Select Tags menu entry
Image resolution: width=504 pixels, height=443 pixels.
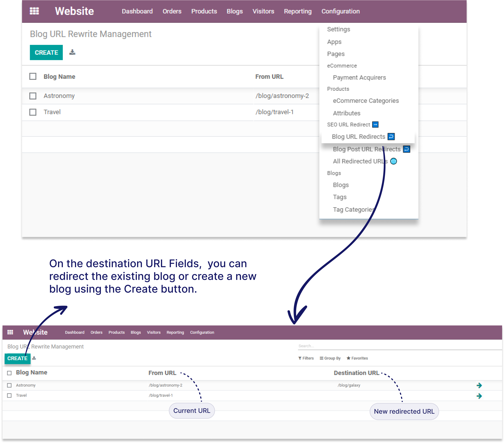point(339,197)
